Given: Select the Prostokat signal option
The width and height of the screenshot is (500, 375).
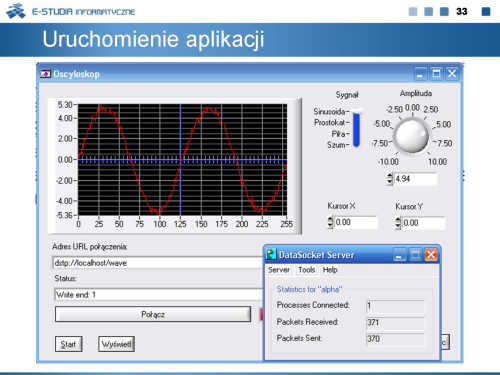Looking at the screenshot, I should pos(331,123).
